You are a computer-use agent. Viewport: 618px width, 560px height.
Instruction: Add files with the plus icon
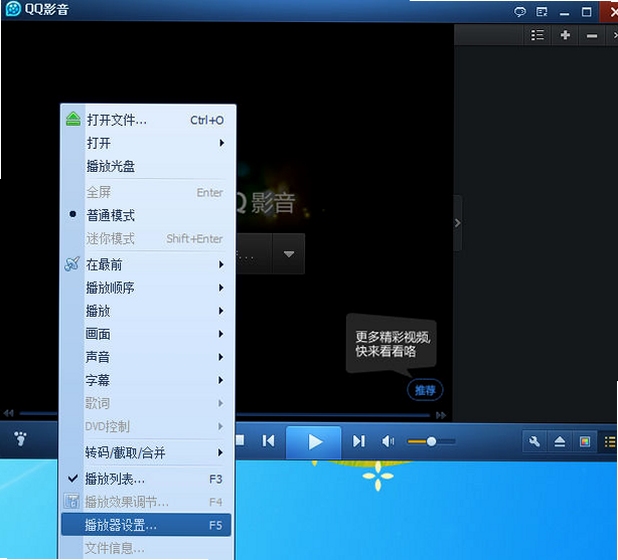pyautogui.click(x=565, y=35)
